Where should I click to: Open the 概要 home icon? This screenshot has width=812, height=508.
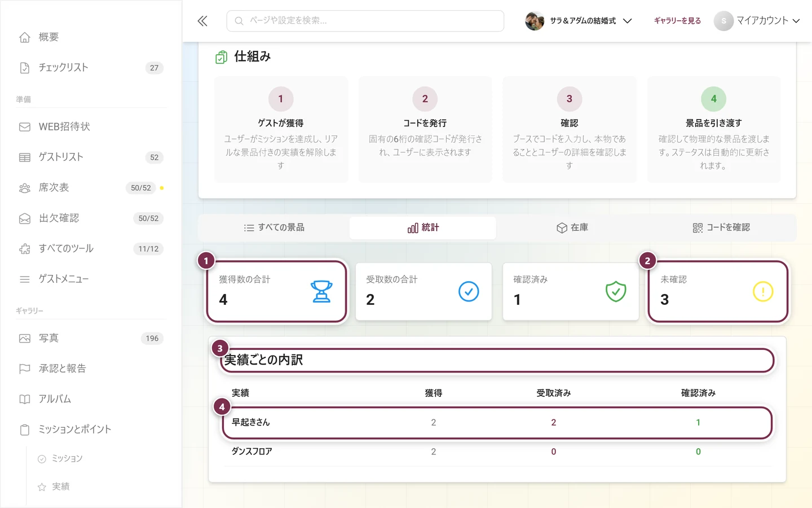(25, 37)
